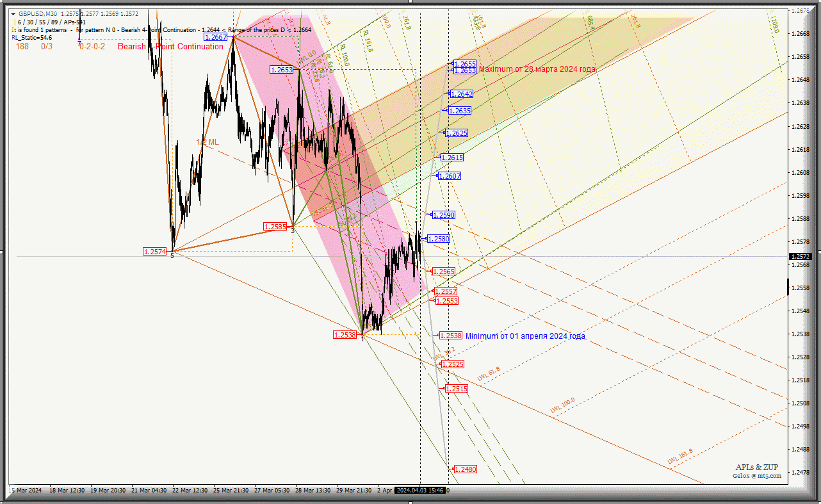Click the 1.2642 blue level marker
The width and height of the screenshot is (821, 504).
[x=461, y=94]
